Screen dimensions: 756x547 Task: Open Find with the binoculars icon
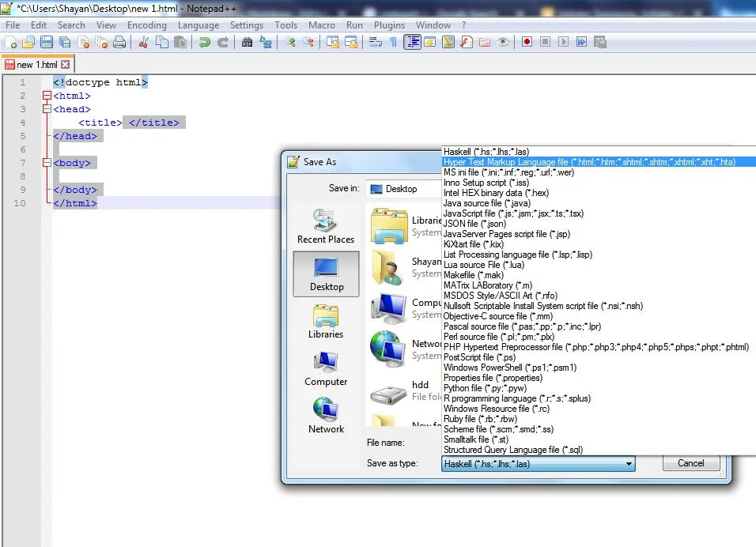(x=247, y=43)
